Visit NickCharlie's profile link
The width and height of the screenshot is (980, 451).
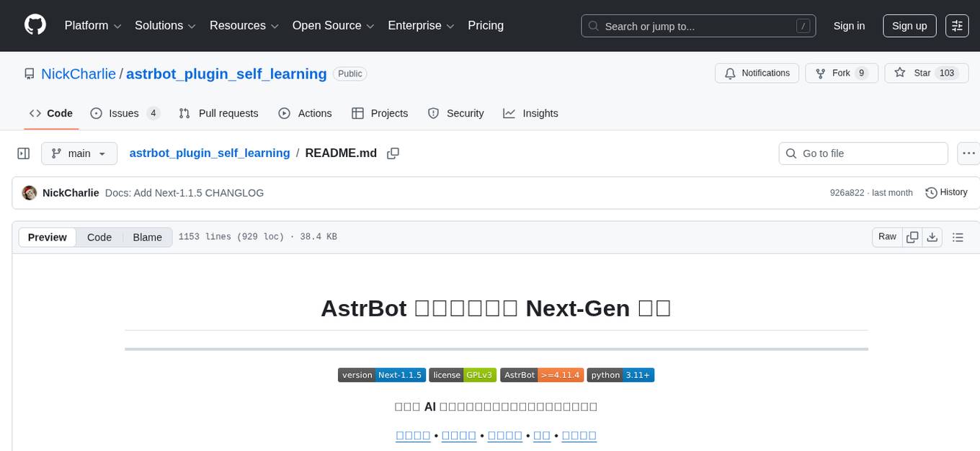click(79, 73)
